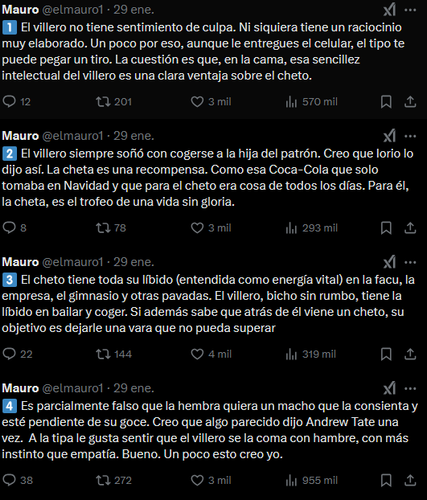The width and height of the screenshot is (427, 500).
Task: Open more options on tweet numbered 3
Action: pyautogui.click(x=410, y=262)
